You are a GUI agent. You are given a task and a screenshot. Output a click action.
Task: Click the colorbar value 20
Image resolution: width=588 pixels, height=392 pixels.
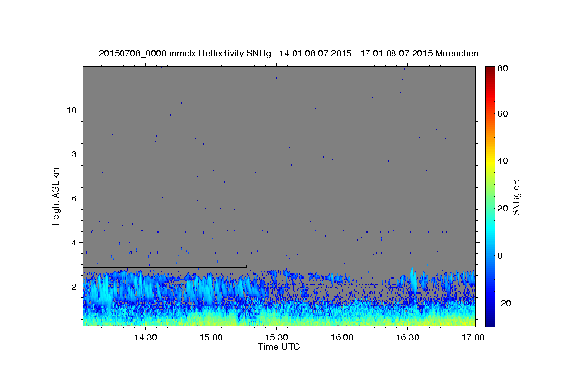point(503,208)
